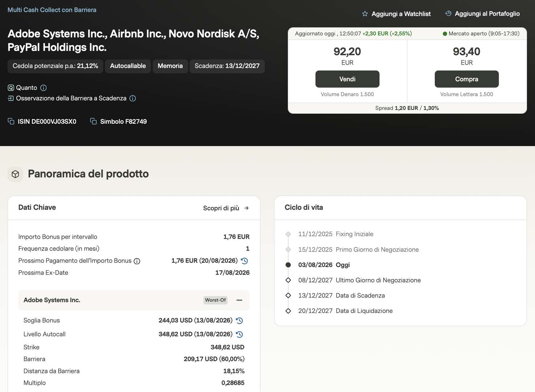Click Volume Lettera 1.500 text
This screenshot has width=535, height=392.
tap(467, 94)
